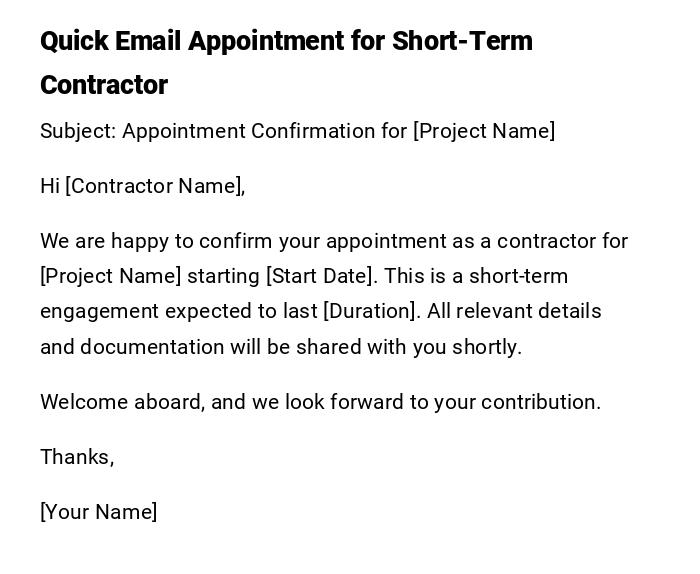Select the [Contractor Name] placeholder
700x574 pixels.
coord(154,186)
